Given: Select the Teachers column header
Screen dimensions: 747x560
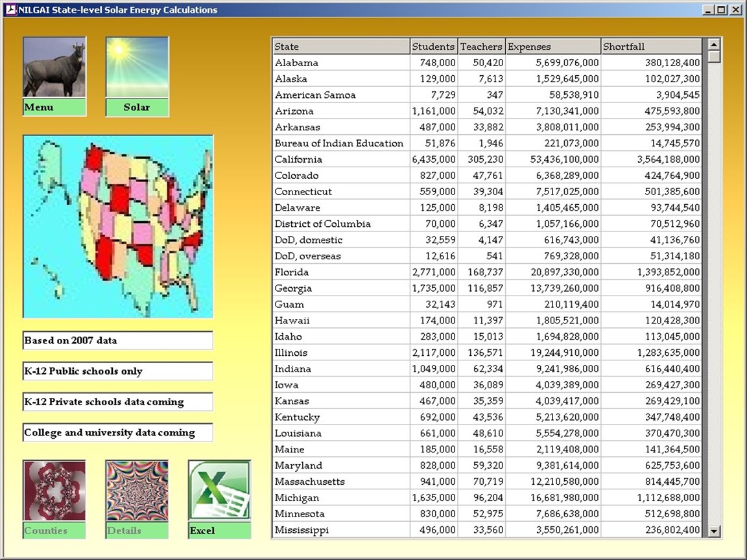Looking at the screenshot, I should tap(481, 47).
